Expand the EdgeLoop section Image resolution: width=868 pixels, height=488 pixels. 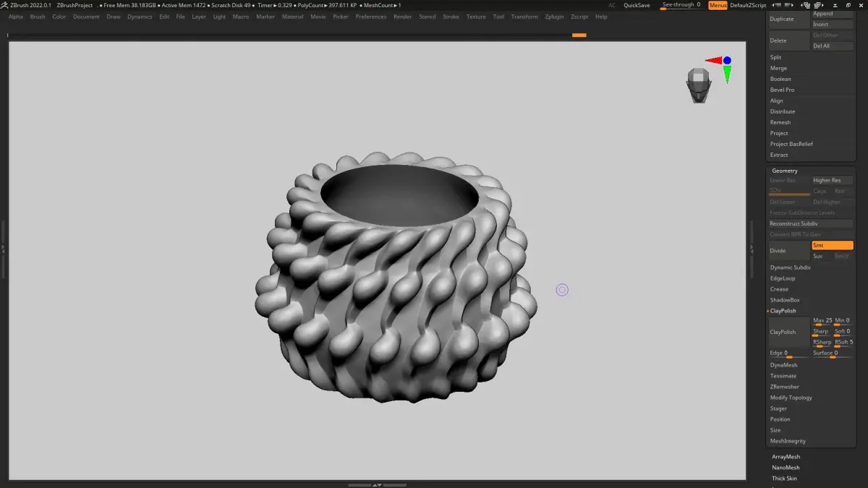(782, 278)
